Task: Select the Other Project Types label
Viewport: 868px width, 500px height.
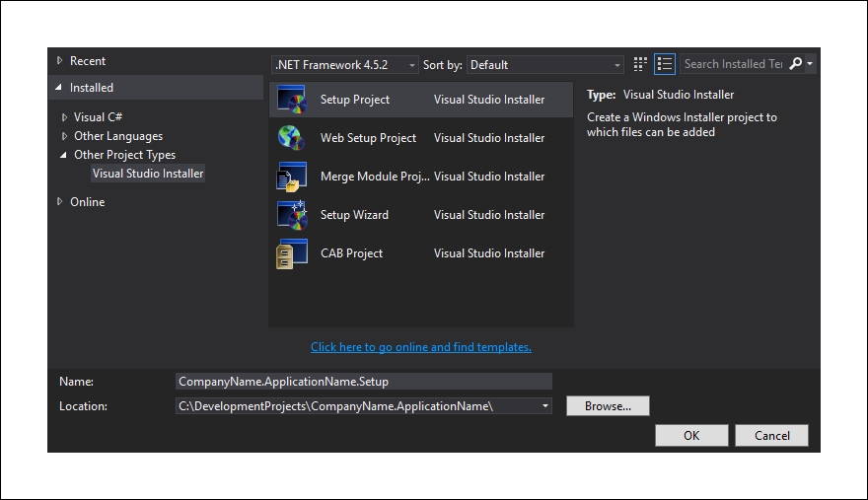Action: click(x=124, y=155)
